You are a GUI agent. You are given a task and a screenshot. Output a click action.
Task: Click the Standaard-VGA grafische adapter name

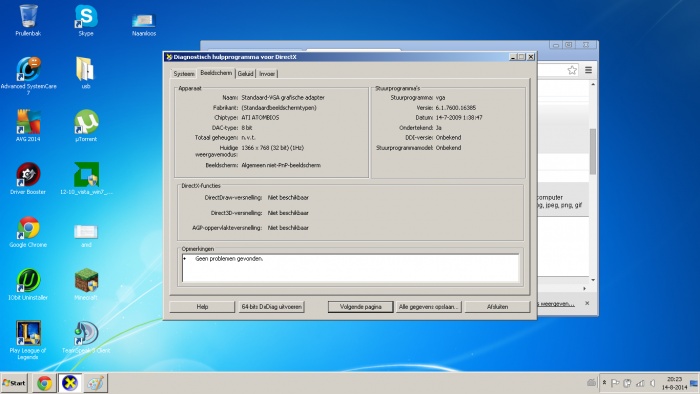tap(283, 97)
